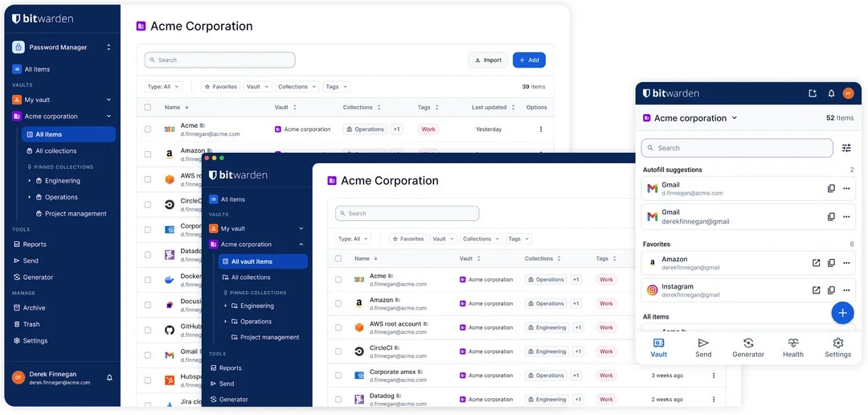Click the search field in extension popup
The image size is (868, 415).
coord(737,148)
